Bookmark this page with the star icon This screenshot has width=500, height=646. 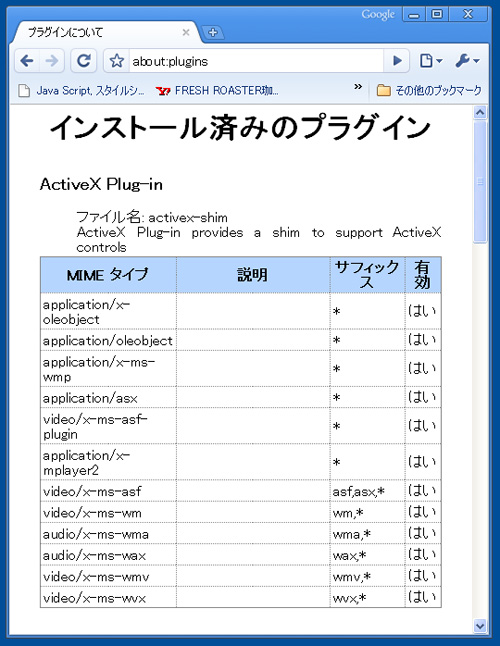coord(117,61)
